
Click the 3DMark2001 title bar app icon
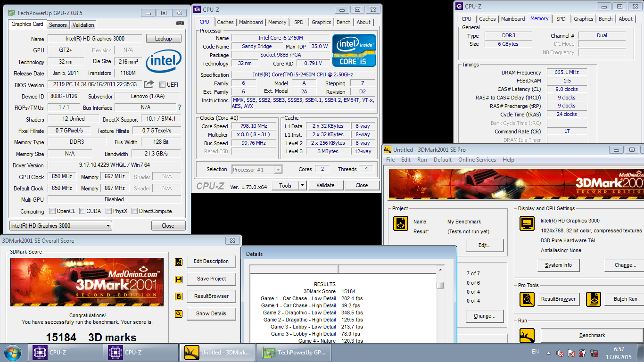click(x=388, y=149)
